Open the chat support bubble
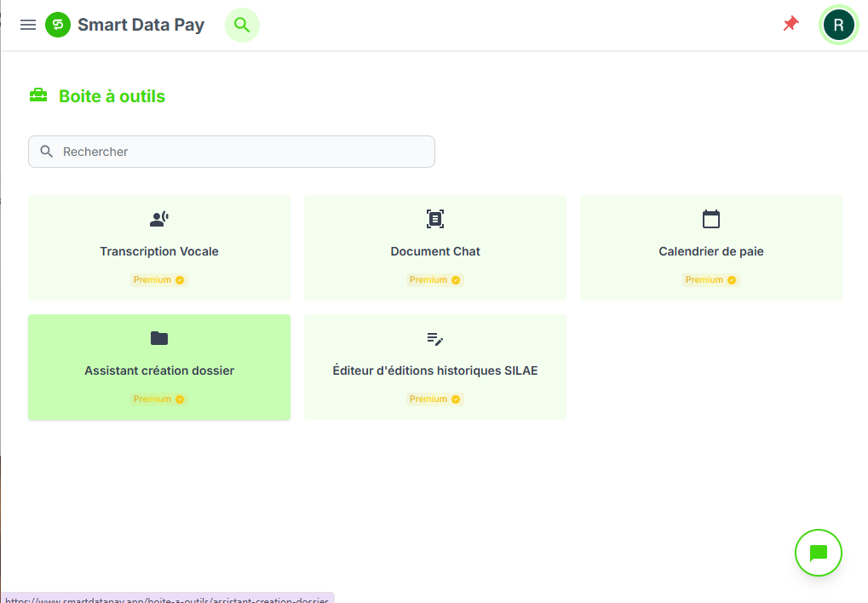The image size is (868, 603). pos(818,553)
